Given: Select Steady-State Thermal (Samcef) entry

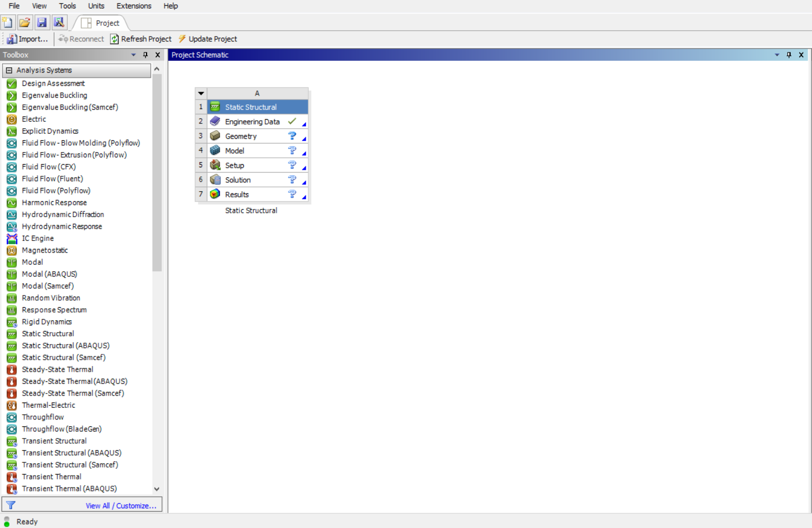Looking at the screenshot, I should coord(73,393).
